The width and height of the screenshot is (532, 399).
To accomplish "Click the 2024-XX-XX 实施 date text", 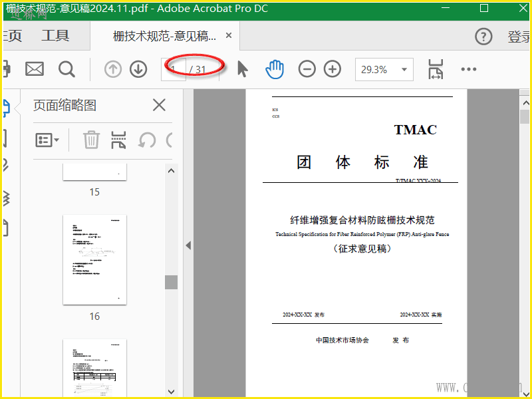I will [421, 315].
